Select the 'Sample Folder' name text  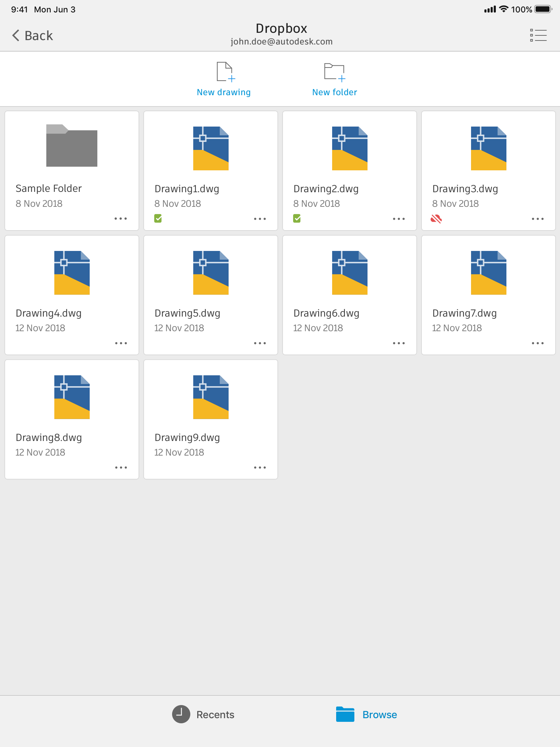click(x=48, y=188)
